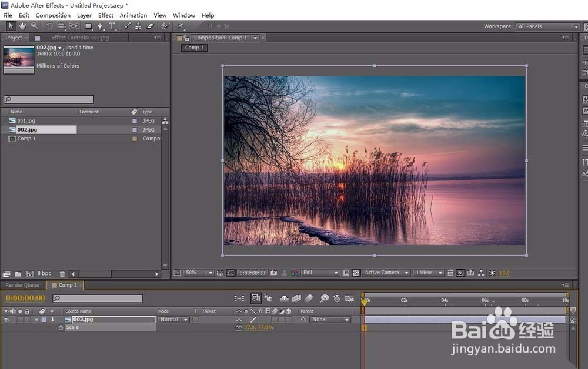Open the Normal blending mode dropdown

[173, 320]
